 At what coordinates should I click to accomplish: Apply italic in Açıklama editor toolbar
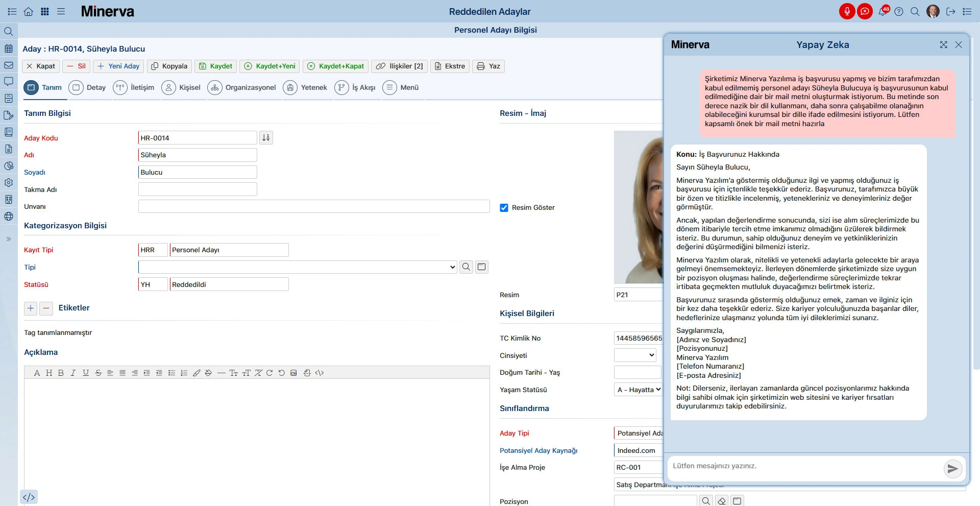coord(73,373)
